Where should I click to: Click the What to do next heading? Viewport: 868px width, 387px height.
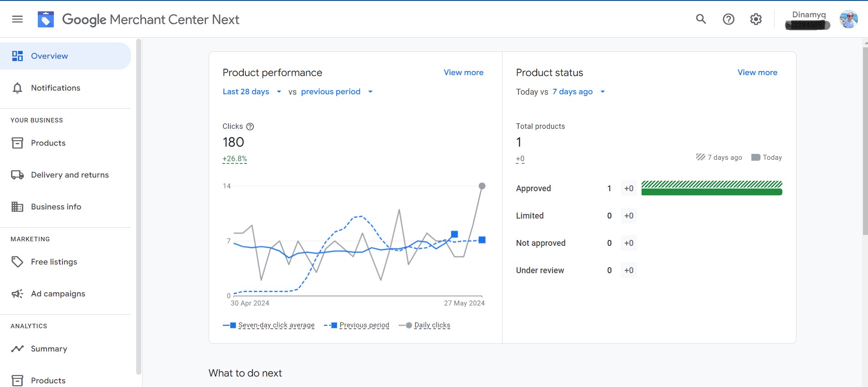tap(245, 373)
